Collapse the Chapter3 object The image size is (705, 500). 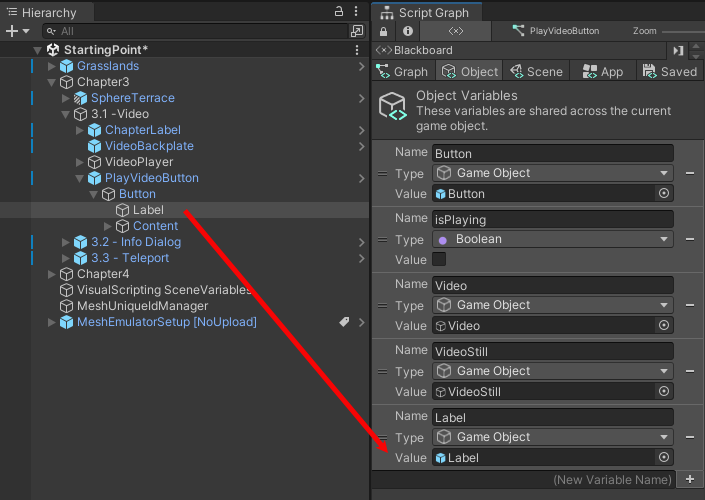click(x=52, y=82)
